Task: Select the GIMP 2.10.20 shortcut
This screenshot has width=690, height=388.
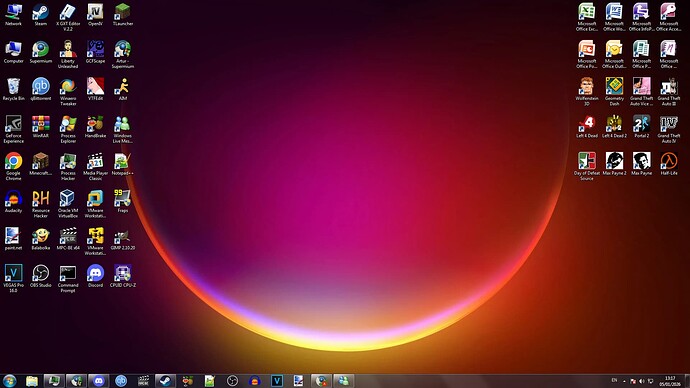Action: 122,239
